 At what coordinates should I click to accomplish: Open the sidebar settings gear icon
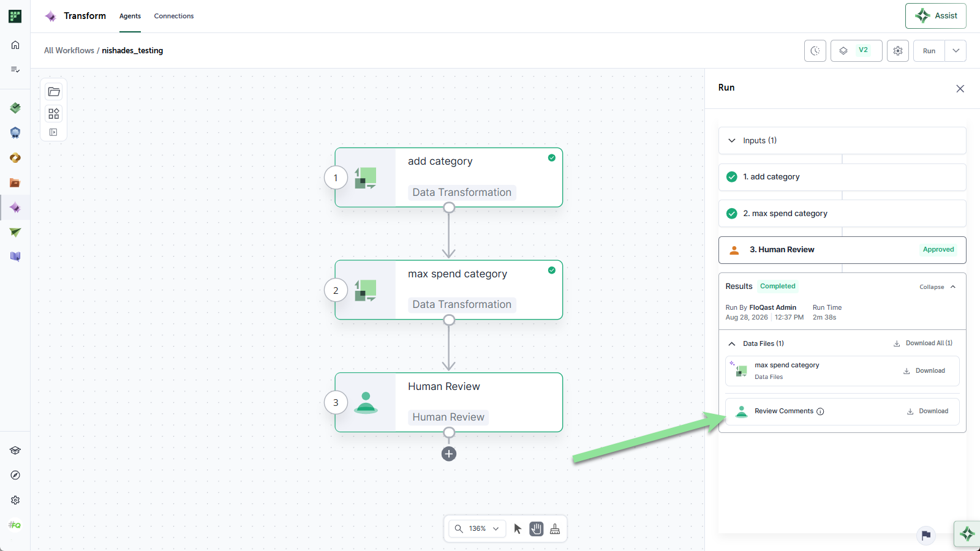[x=15, y=500]
